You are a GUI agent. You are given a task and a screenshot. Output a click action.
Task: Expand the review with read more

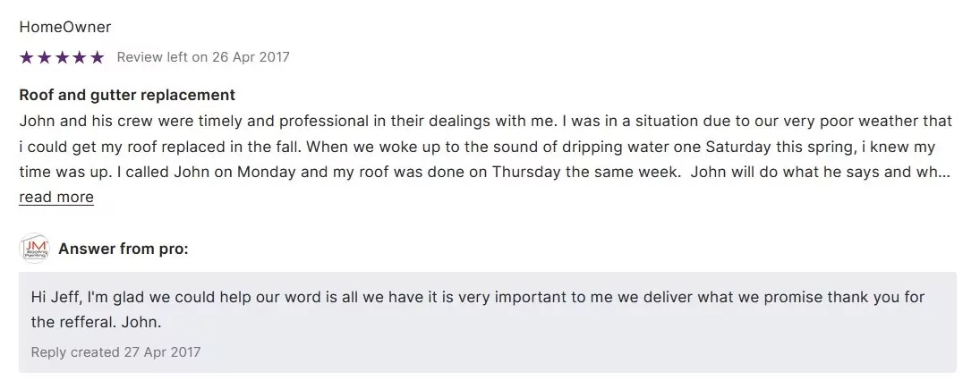pos(56,197)
